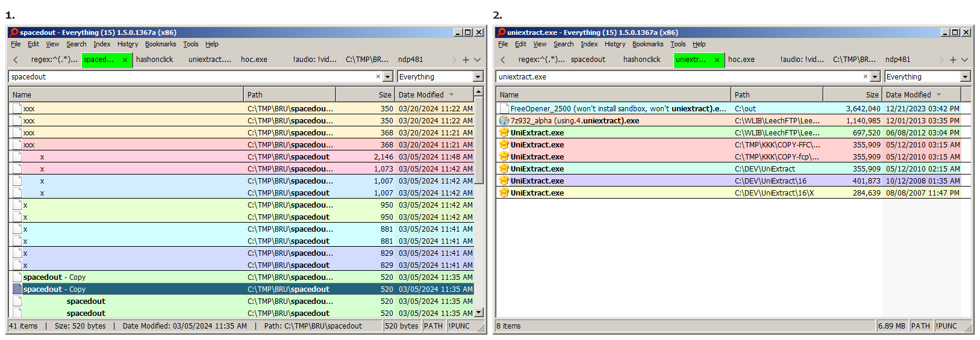Viewport: 980px width, 340px height.
Task: Select the 7z932_alpha (using.4.uniextract).exe file name
Action: [x=575, y=121]
